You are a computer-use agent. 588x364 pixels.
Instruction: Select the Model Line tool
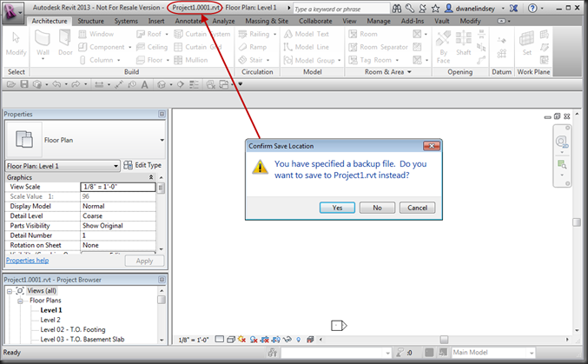(x=307, y=47)
